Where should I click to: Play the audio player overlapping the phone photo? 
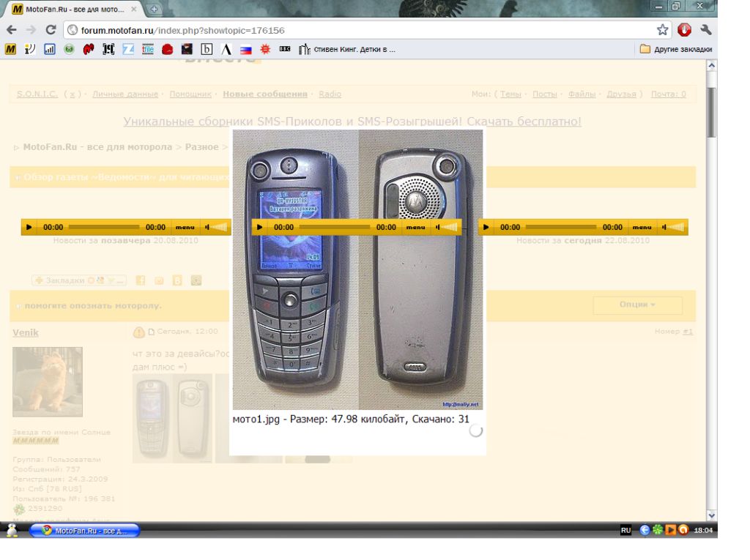coord(260,227)
